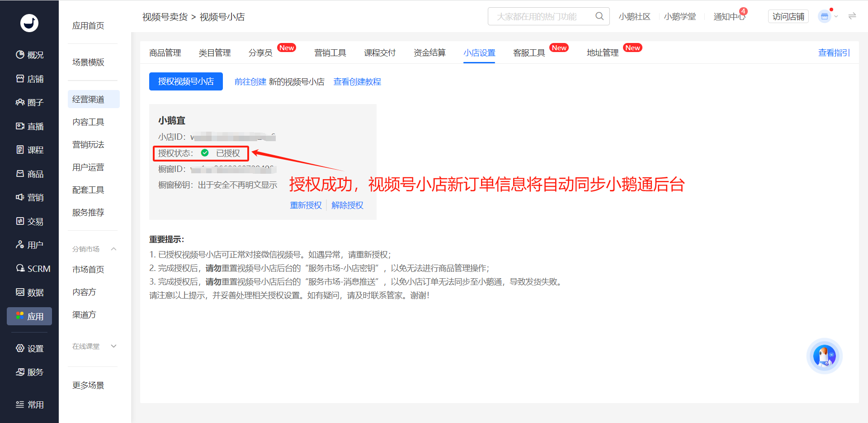Select 经营渠道 in secondary menu
Viewport: 868px width, 423px height.
click(x=94, y=99)
